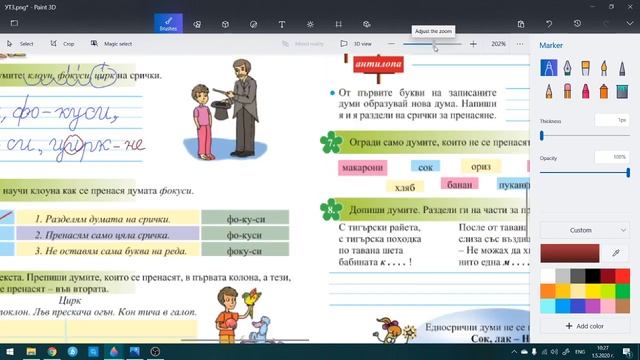Open the OBS Studio taskbar icon
Screen dimensions: 640x360
coord(155,351)
